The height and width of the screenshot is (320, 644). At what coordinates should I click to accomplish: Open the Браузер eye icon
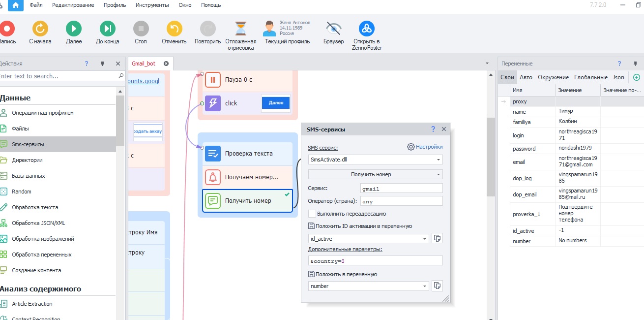333,29
